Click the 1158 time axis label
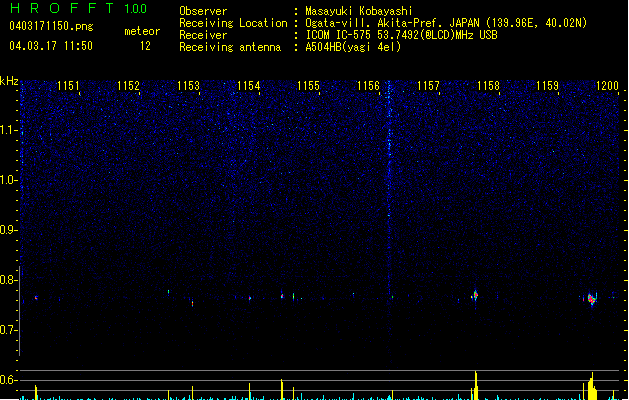The width and height of the screenshot is (629, 400). coord(488,86)
